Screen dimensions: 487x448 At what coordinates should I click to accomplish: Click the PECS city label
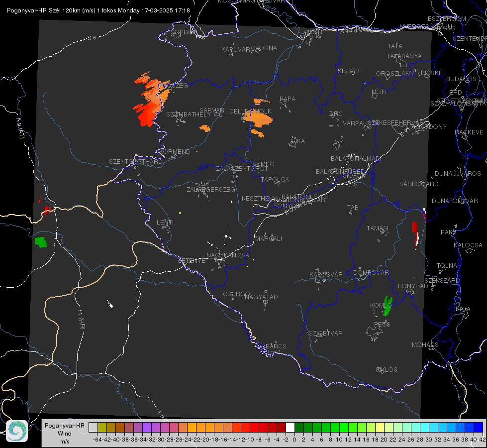(x=382, y=324)
